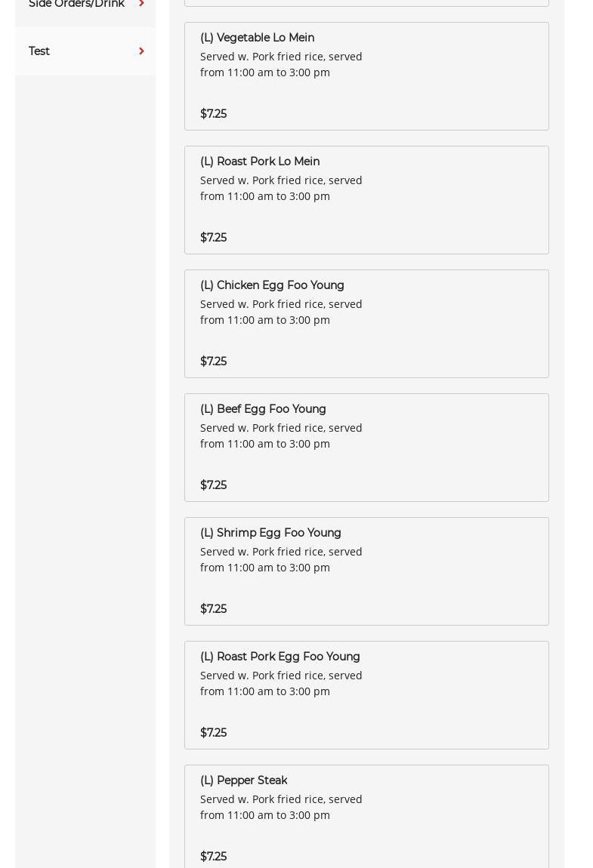The width and height of the screenshot is (593, 868).
Task: Click the serving description of Shrimp Egg Foo Young
Action: pos(281,559)
